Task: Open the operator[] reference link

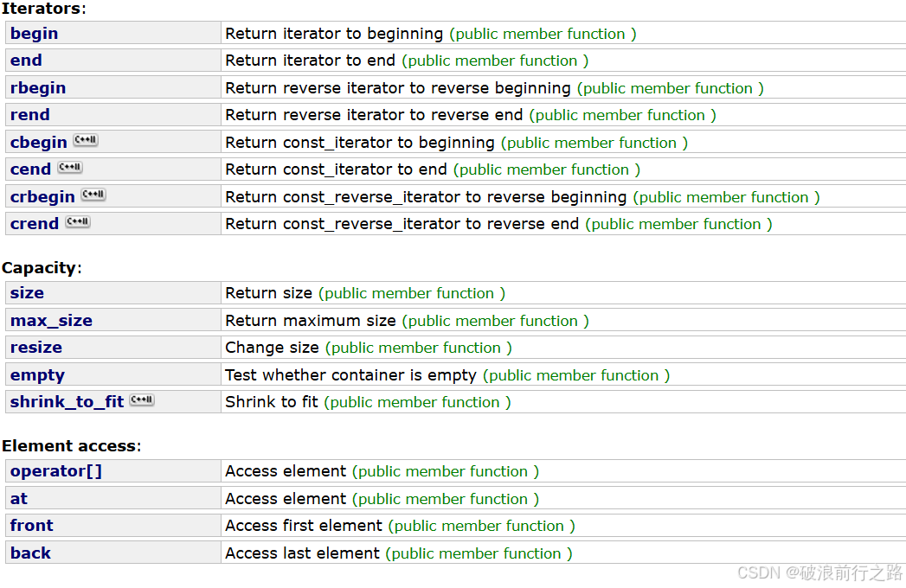Action: [x=56, y=471]
